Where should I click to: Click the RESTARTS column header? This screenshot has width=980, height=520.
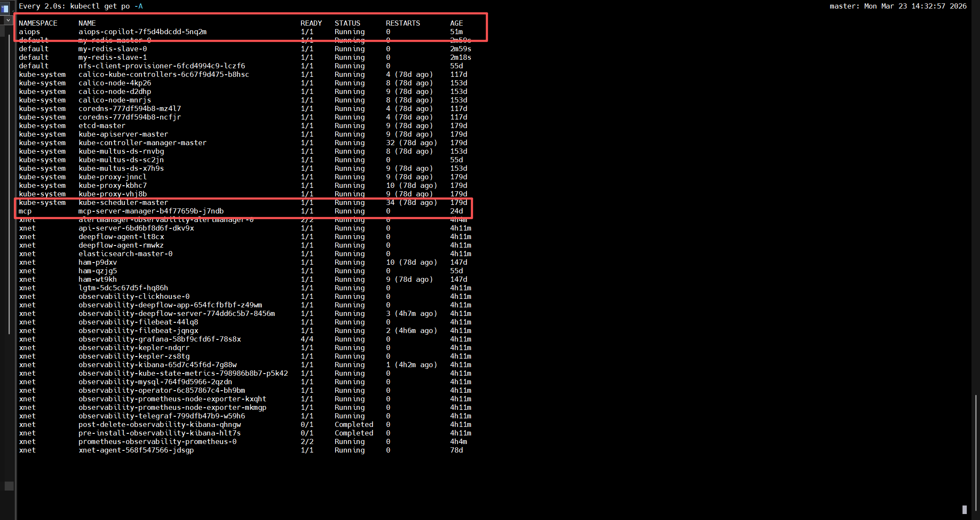(x=403, y=23)
